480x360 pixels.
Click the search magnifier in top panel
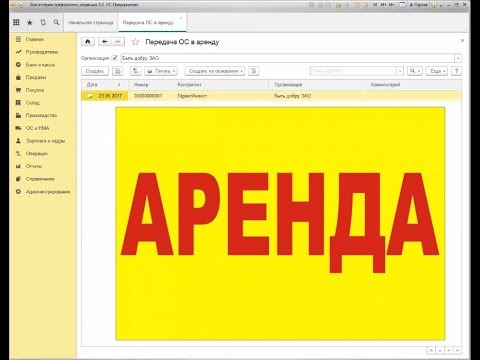[56, 22]
